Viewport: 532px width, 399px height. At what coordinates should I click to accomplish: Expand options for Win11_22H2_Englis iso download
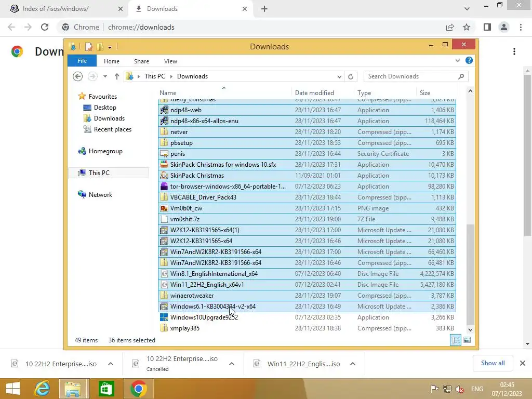coord(353,364)
